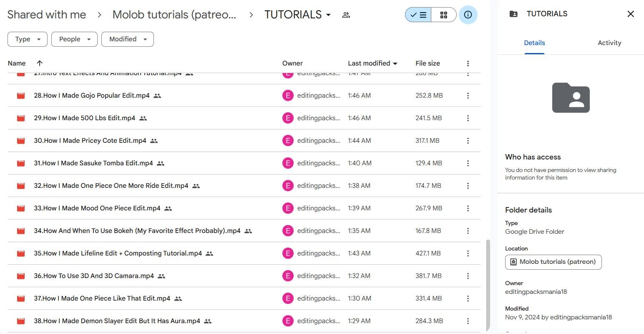
Task: Open more actions for 33.Mood One Piece Edit
Action: (x=468, y=208)
